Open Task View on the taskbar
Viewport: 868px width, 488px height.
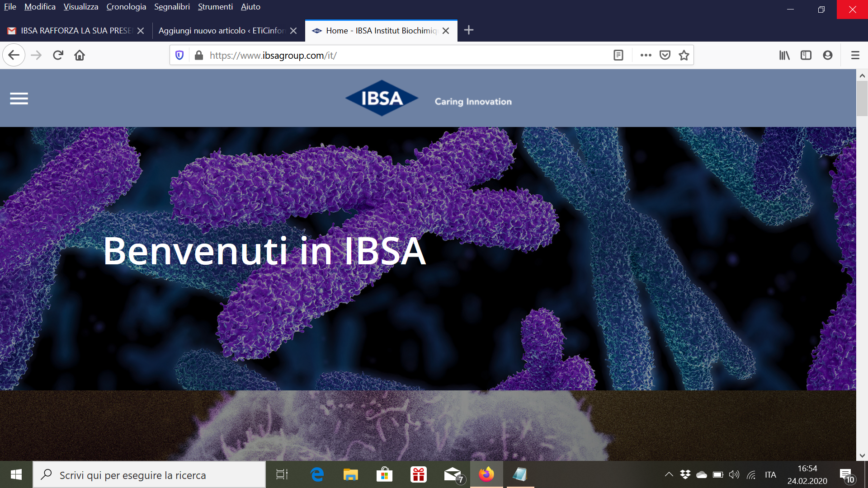[x=282, y=474]
